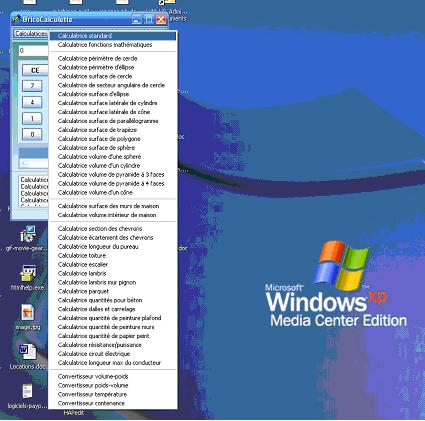Open the gif-movie-gear desktop icon

coord(27,234)
